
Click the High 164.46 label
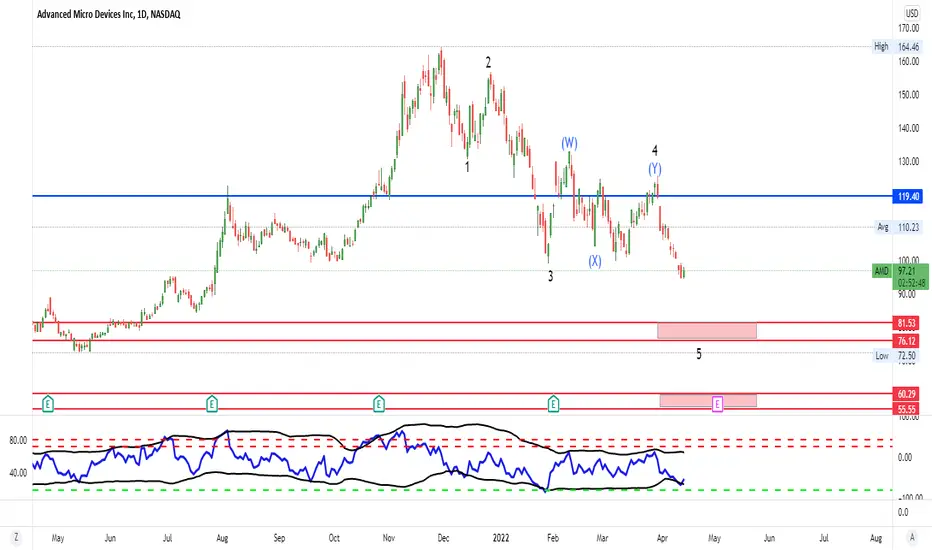[x=896, y=46]
